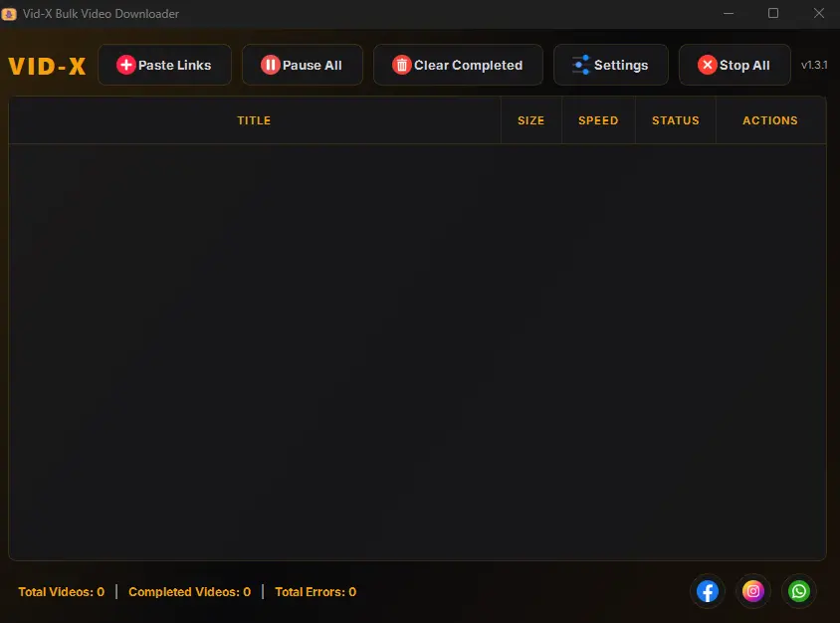Click the Paste Links button
840x623 pixels.
tap(164, 65)
